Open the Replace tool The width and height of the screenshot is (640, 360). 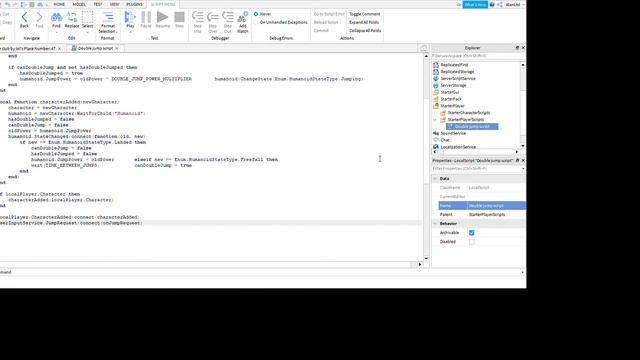[x=72, y=20]
